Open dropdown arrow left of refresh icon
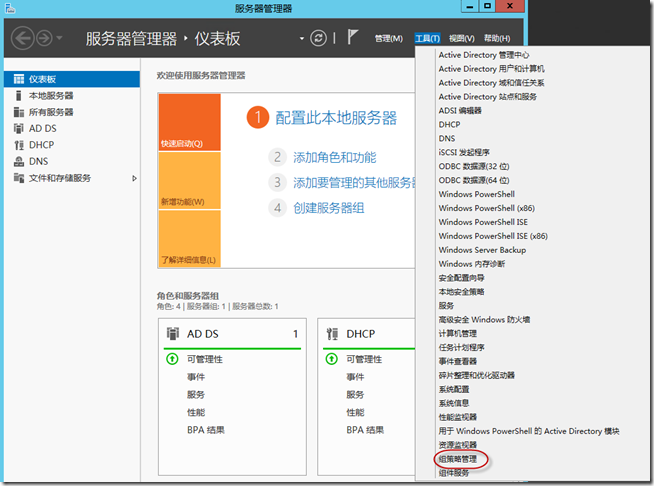Screen dimensions: 654x486 [302, 39]
